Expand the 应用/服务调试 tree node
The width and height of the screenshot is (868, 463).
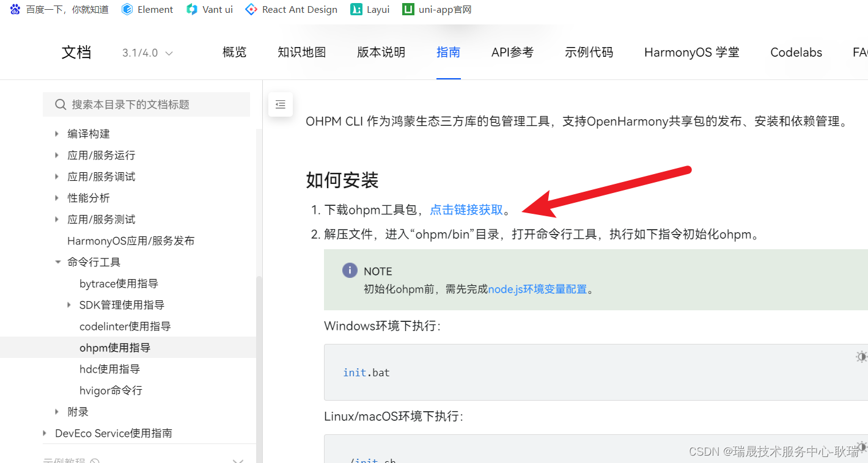tap(57, 177)
